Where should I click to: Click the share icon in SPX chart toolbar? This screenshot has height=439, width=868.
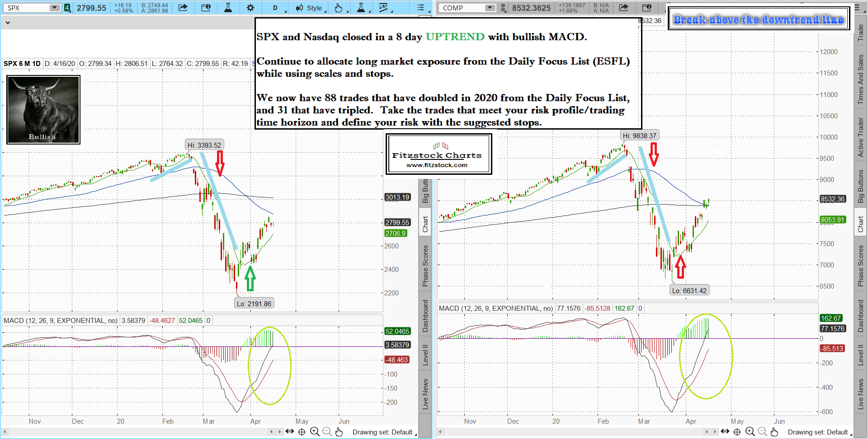183,8
